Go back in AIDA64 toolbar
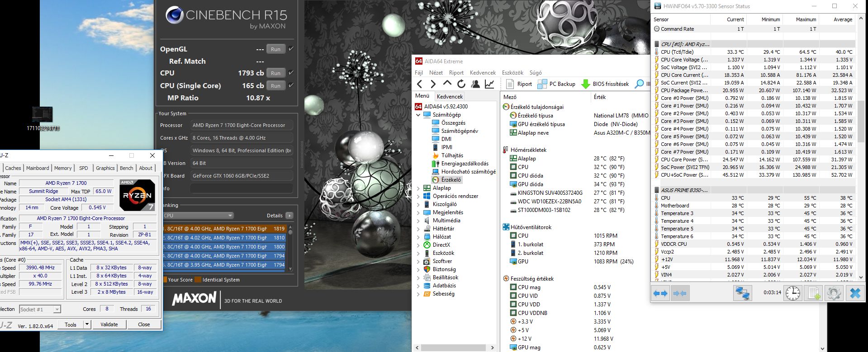Screen dimensions: 868x352 420,84
